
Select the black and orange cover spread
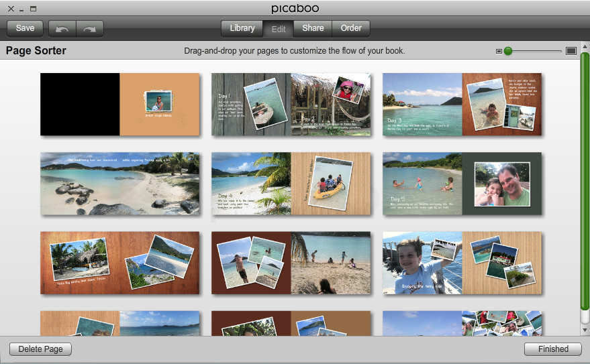[x=119, y=104]
